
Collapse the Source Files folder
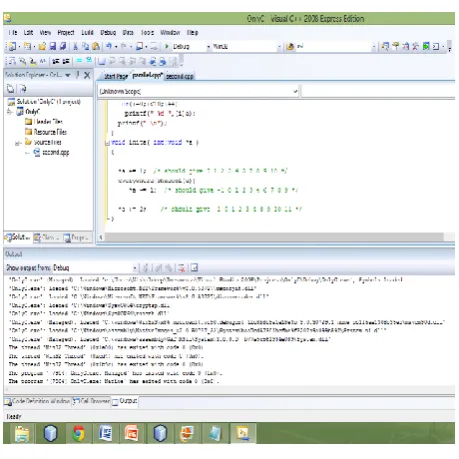[17, 143]
